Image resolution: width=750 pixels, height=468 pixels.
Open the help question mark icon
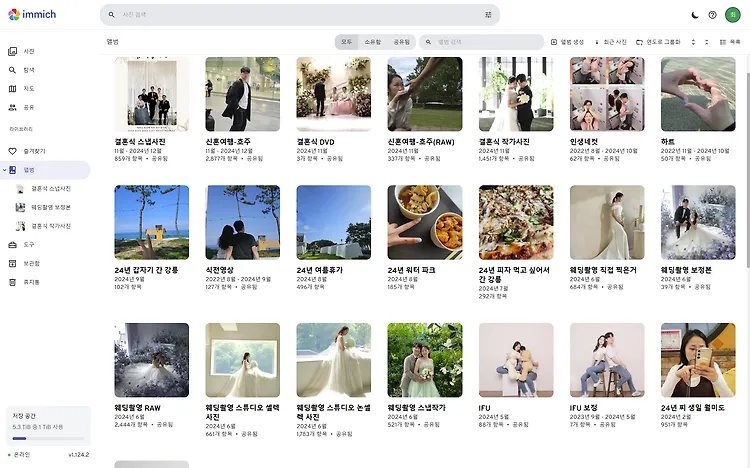pos(713,15)
